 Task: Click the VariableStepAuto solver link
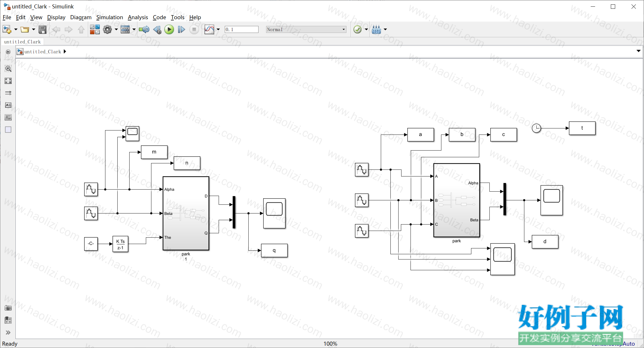coord(613,344)
